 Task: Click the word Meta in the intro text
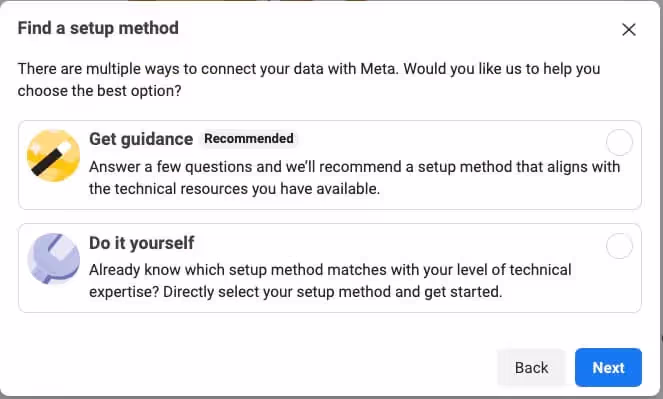click(379, 69)
